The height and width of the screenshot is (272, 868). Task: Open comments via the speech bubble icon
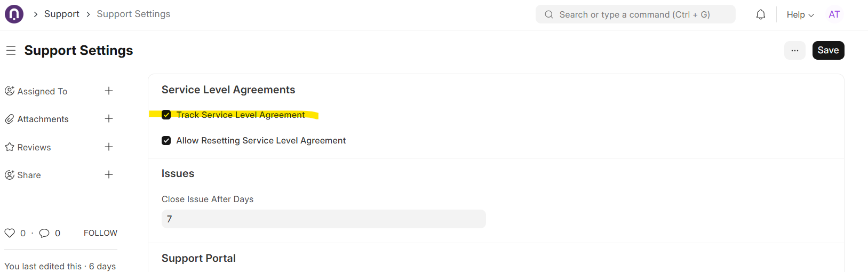coord(44,233)
